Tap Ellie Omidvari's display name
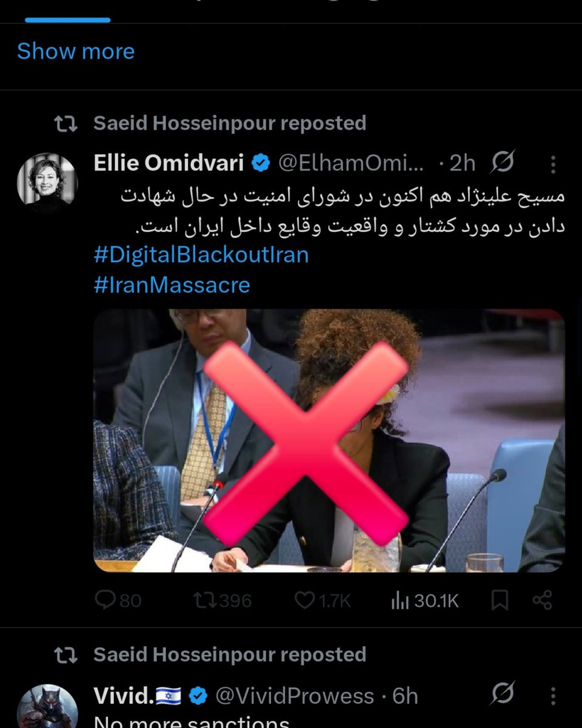 pyautogui.click(x=169, y=163)
